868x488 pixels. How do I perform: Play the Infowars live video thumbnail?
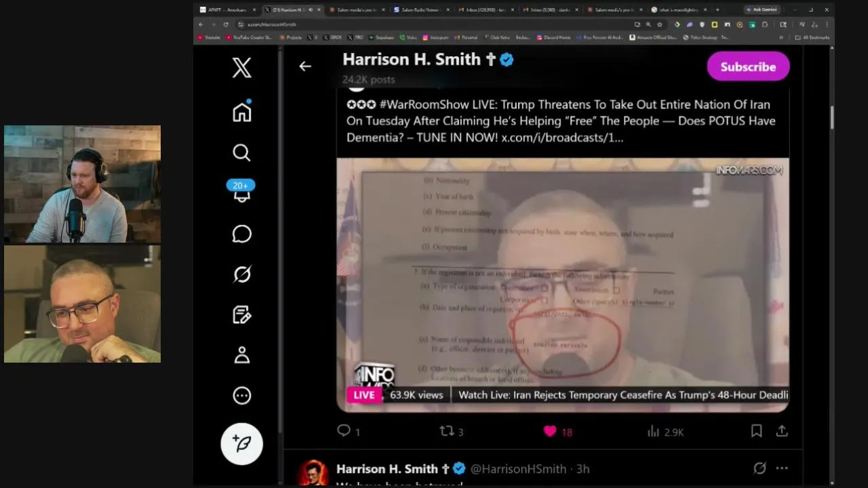(563, 285)
